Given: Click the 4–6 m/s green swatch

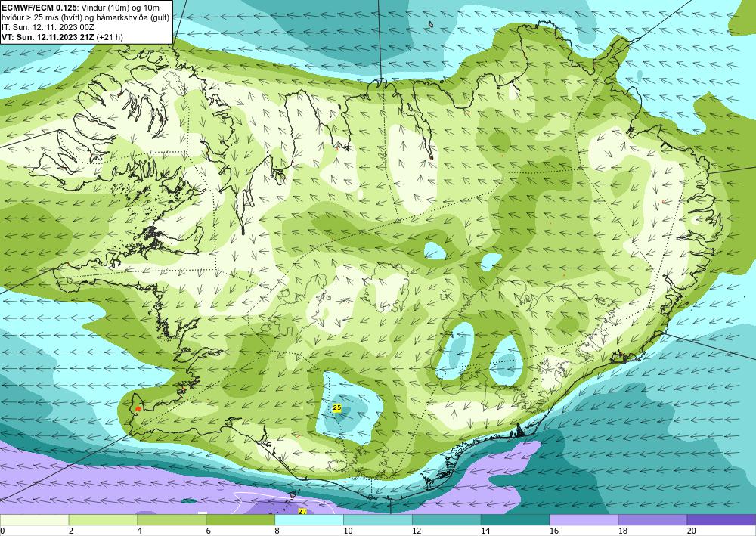Looking at the screenshot, I should (172, 520).
